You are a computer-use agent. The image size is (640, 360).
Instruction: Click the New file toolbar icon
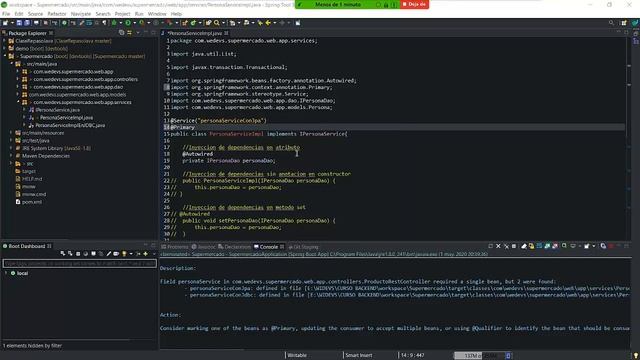[5, 23]
